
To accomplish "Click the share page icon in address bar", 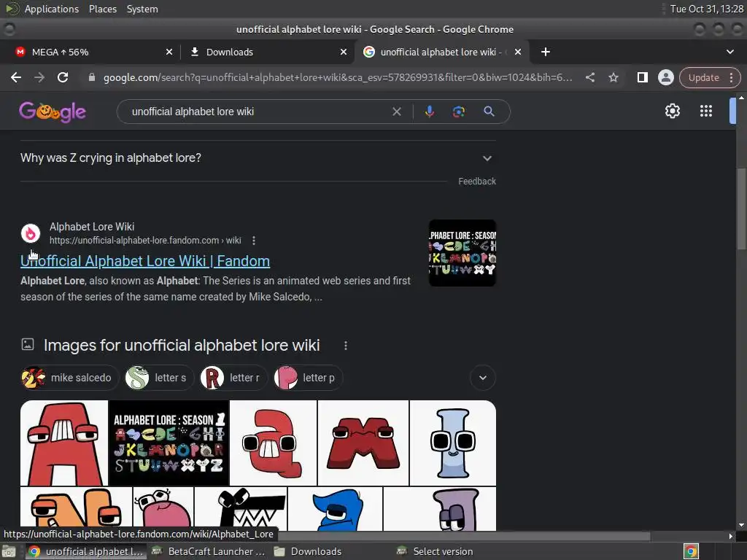I will pos(590,77).
